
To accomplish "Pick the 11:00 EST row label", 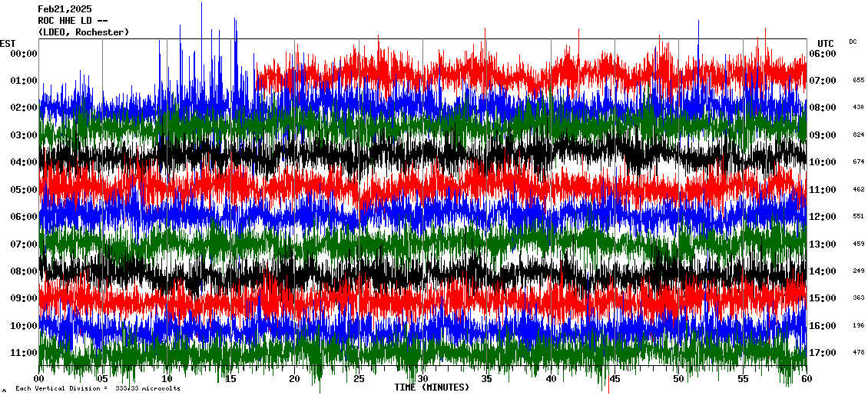I will pos(24,353).
